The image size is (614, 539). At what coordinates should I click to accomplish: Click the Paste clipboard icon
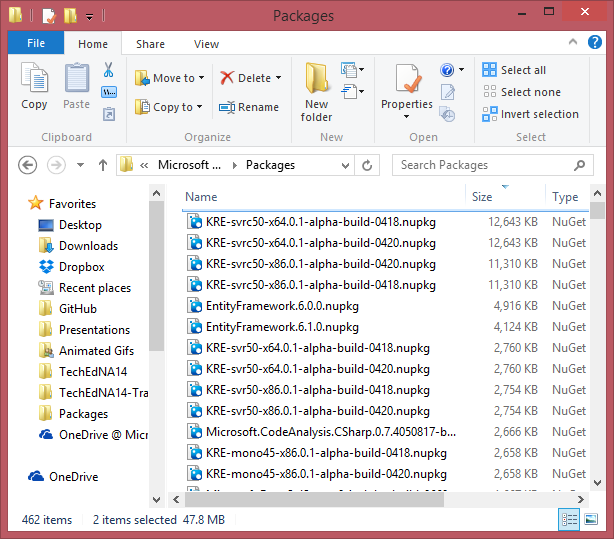(77, 78)
